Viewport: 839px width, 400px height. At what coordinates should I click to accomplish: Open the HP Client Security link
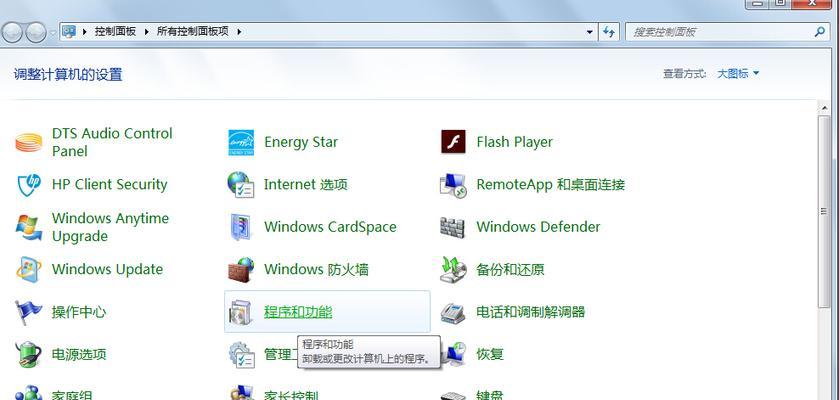point(110,184)
